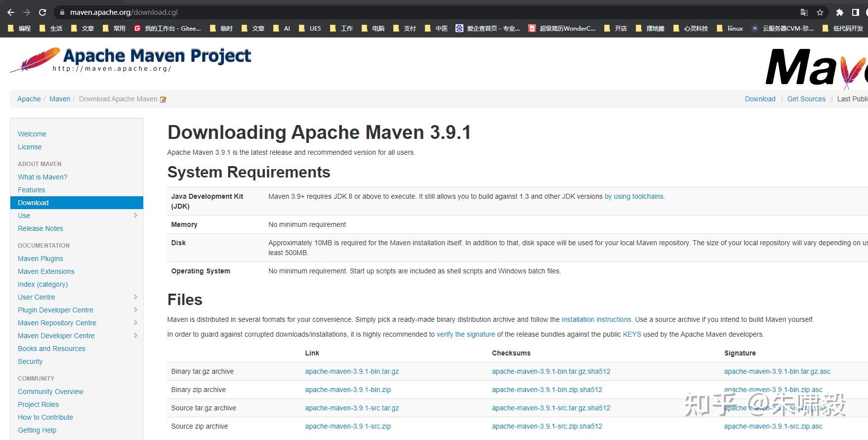This screenshot has height=440, width=868.
Task: Open Security in the sidebar
Action: (30, 361)
